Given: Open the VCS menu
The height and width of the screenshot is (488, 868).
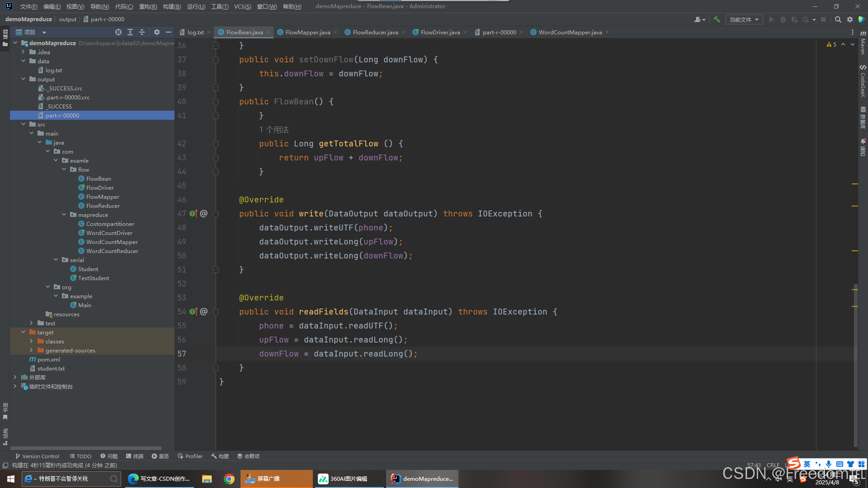Looking at the screenshot, I should pyautogui.click(x=242, y=6).
